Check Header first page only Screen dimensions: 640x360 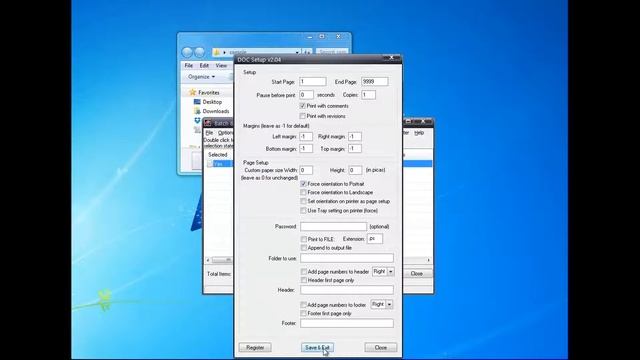point(304,280)
